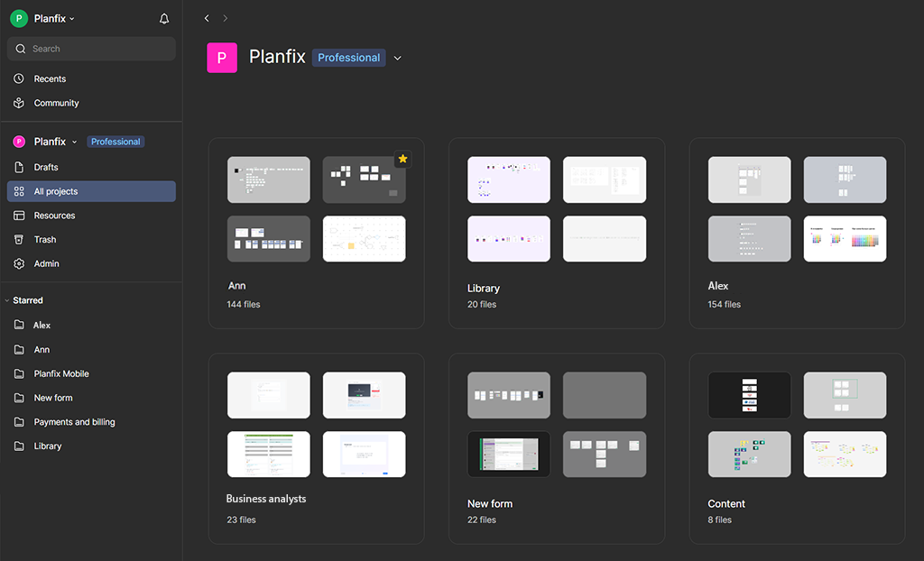The image size is (924, 561).
Task: Click the back navigation arrow
Action: tap(206, 17)
